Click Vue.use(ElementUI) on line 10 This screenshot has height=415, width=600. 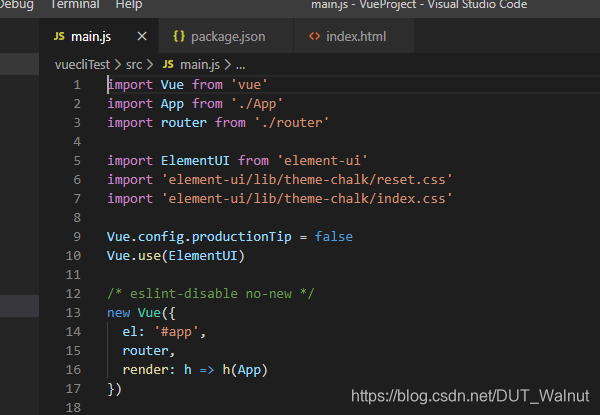pos(176,256)
